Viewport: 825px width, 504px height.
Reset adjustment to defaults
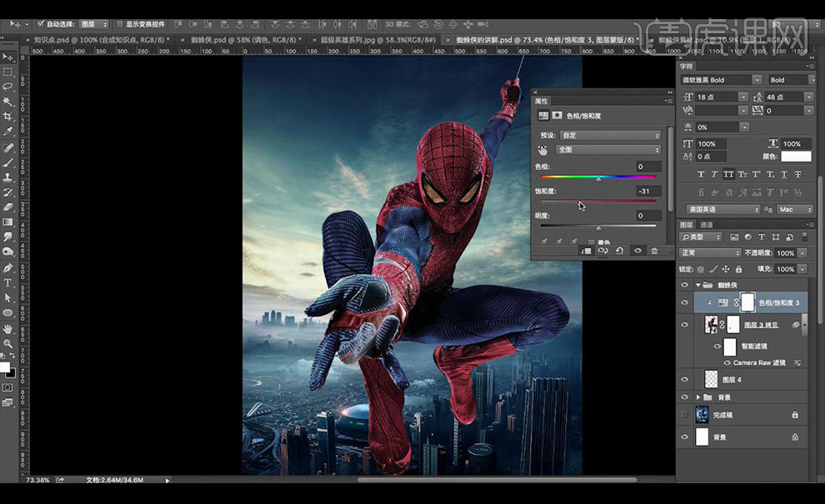tap(620, 251)
